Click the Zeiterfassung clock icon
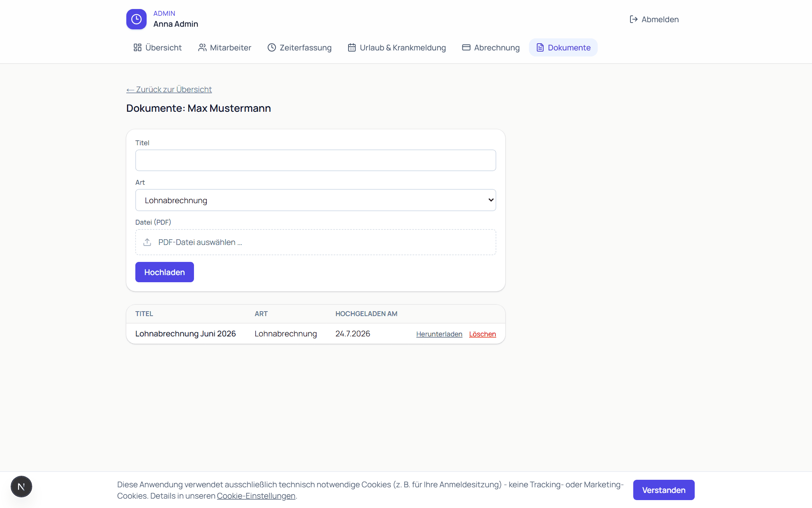The image size is (812, 508). (x=272, y=47)
